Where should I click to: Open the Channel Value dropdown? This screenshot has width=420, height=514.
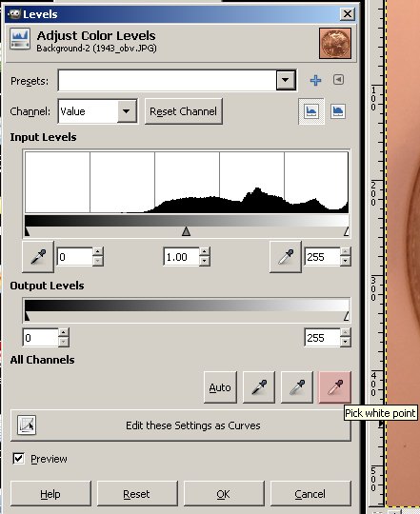[97, 111]
